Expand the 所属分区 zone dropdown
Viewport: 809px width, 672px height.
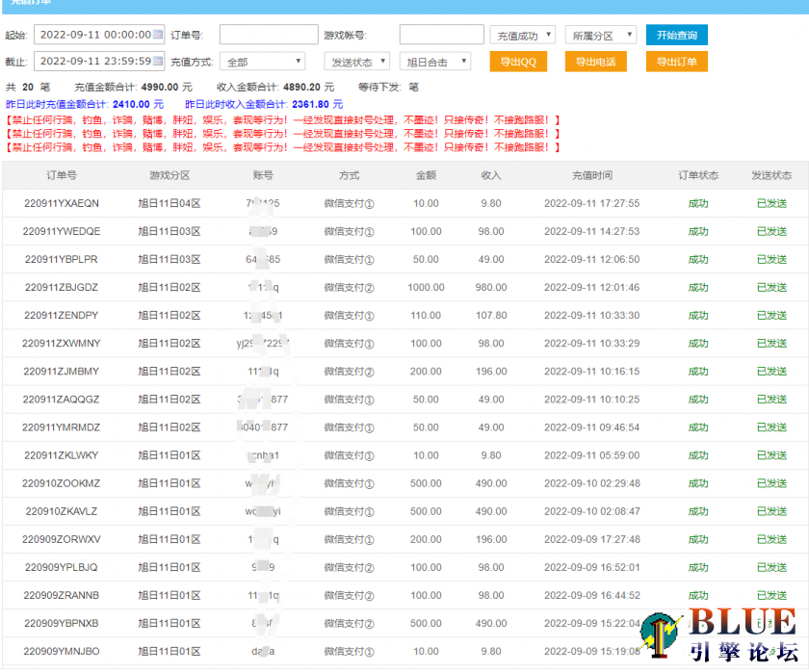click(x=600, y=36)
